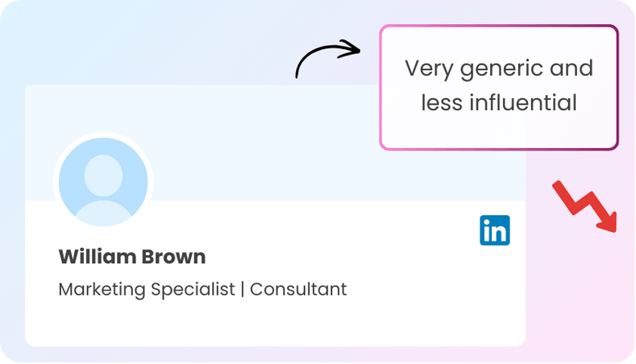Screen dimensions: 636x364
Task: Click the pink border of the callout box
Action: (x=380, y=89)
